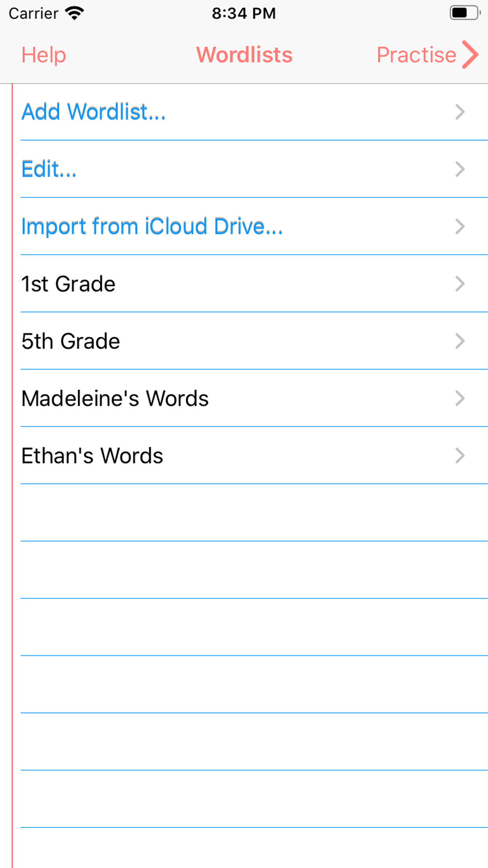Viewport: 488px width, 868px height.
Task: Tap chevron beside Edit...
Action: (460, 169)
